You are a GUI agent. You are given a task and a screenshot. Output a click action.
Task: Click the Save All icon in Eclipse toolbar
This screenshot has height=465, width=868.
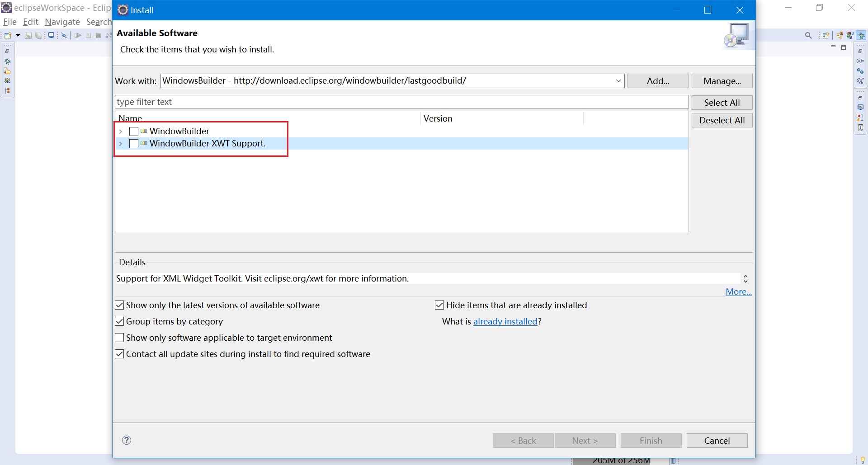click(39, 35)
